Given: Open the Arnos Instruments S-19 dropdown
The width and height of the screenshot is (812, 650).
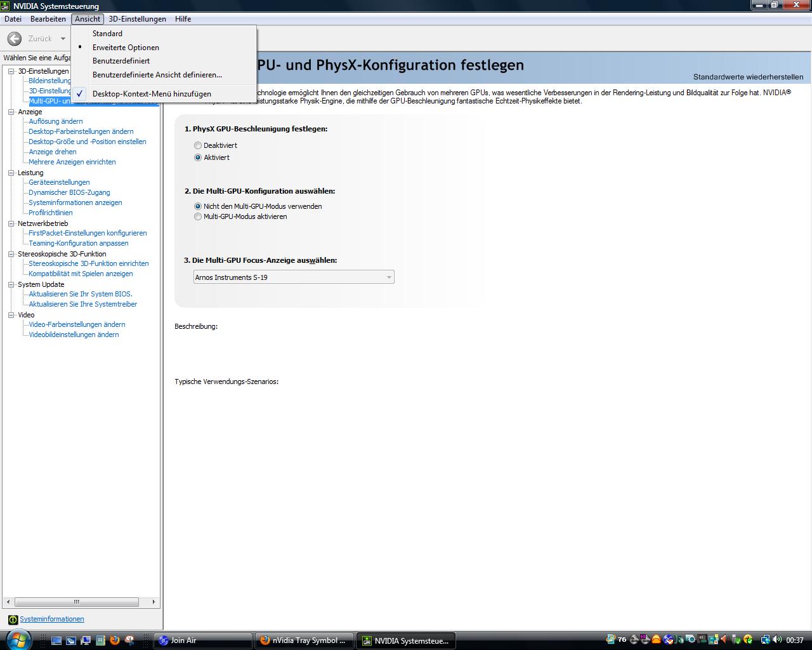Looking at the screenshot, I should [x=294, y=277].
